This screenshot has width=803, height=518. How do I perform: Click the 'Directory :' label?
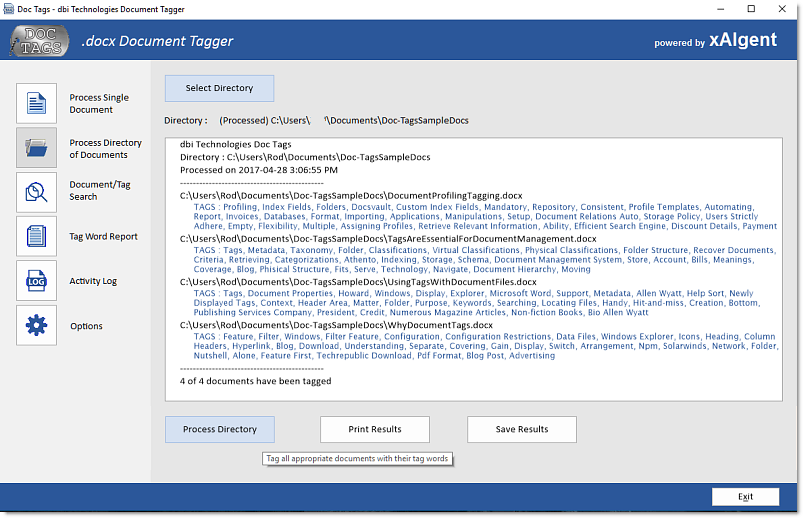186,120
